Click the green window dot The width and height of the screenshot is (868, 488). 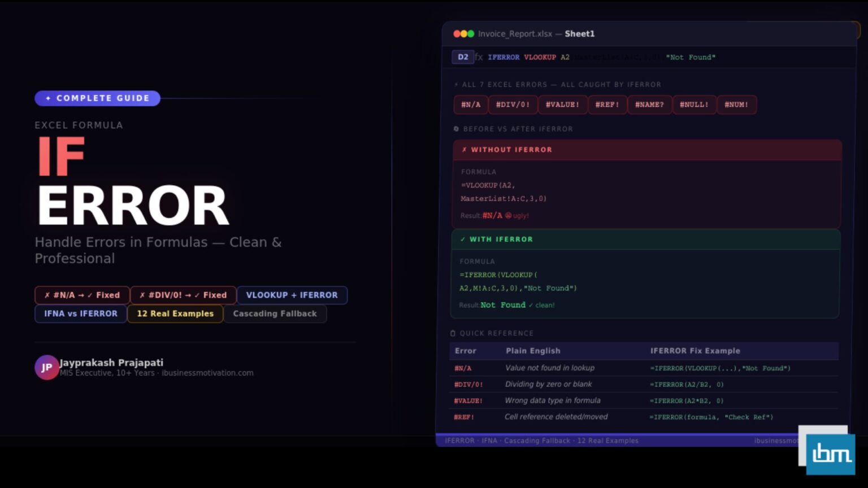471,34
